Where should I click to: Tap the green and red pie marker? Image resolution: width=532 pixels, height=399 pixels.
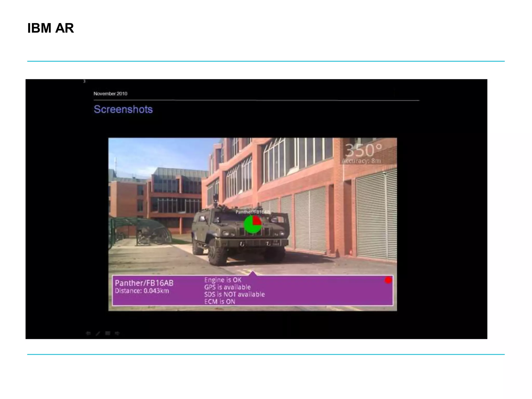pos(252,224)
